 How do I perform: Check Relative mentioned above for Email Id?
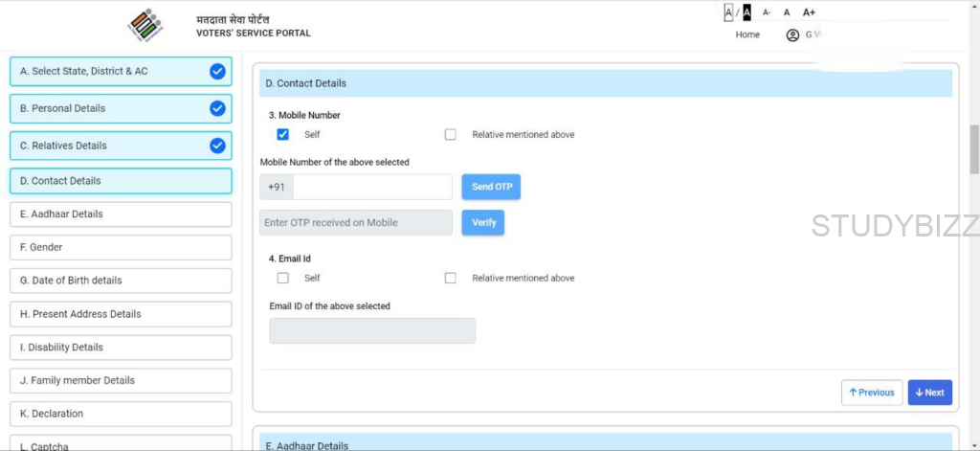pos(451,279)
